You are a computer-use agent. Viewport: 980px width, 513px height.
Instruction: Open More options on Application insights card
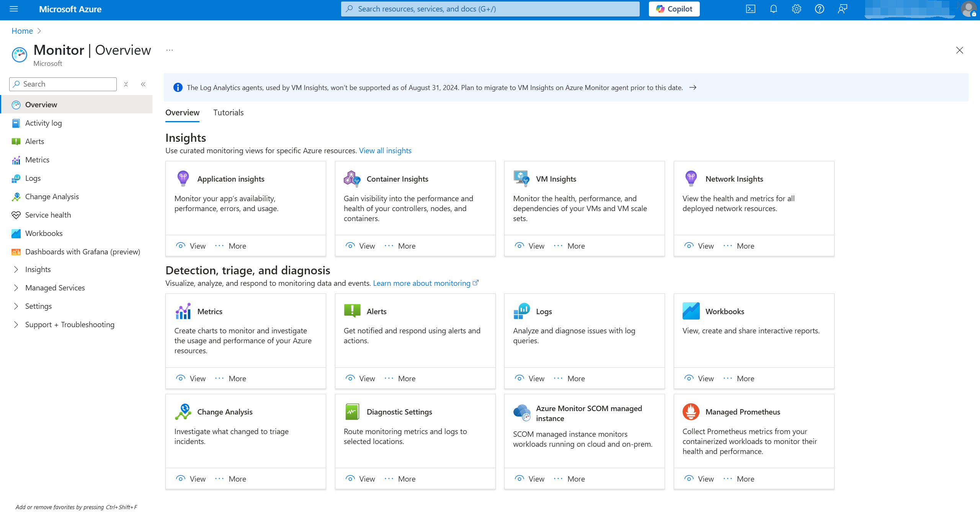tap(230, 246)
